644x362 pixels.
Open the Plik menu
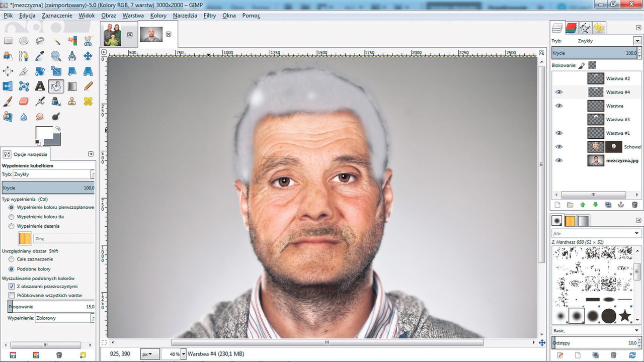pos(8,16)
